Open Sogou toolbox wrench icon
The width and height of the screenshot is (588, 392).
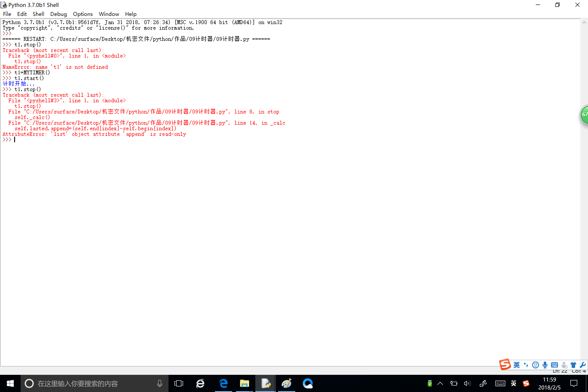point(583,365)
